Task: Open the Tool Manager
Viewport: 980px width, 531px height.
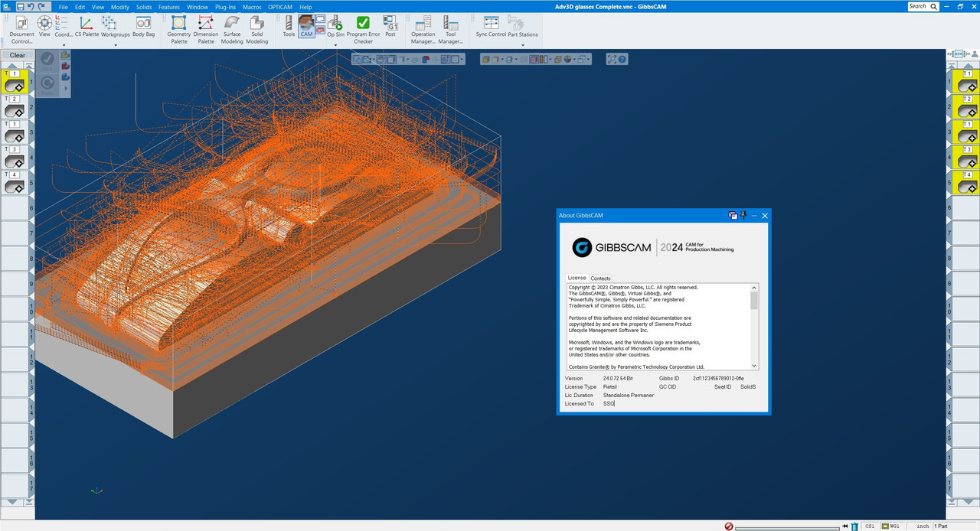Action: tap(451, 30)
